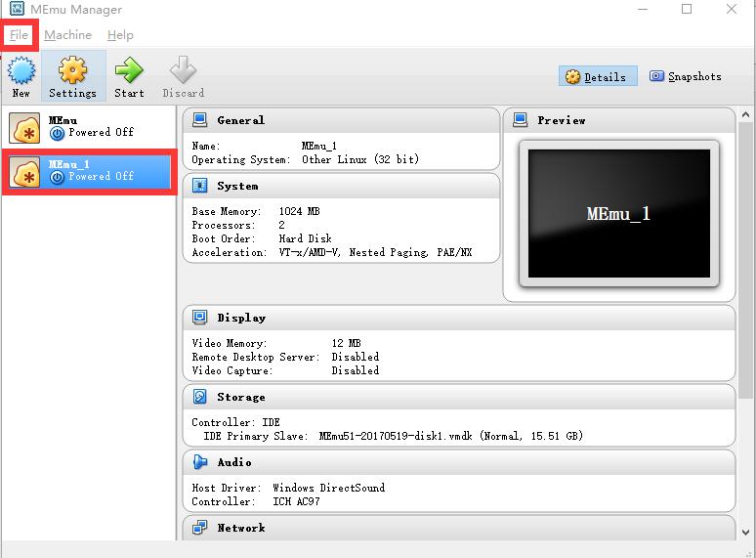Click the Discard toolbar icon
The image size is (756, 558).
(183, 71)
